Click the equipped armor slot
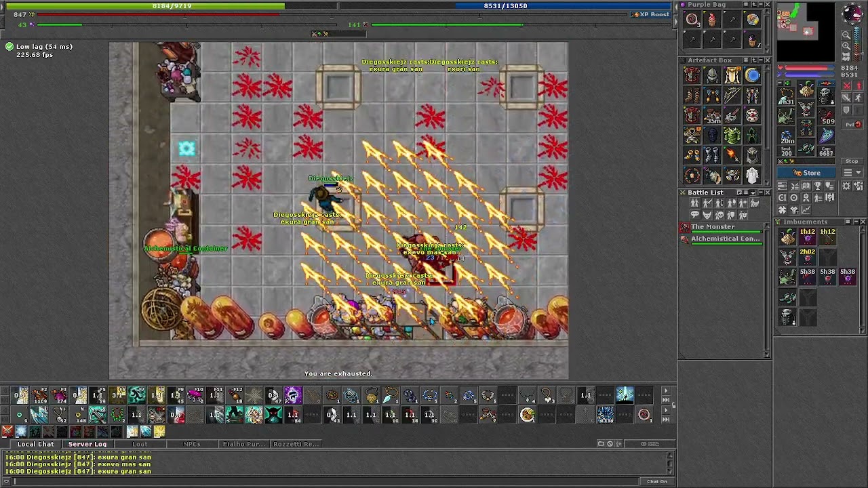Viewport: 868px width, 488px height. (x=806, y=108)
